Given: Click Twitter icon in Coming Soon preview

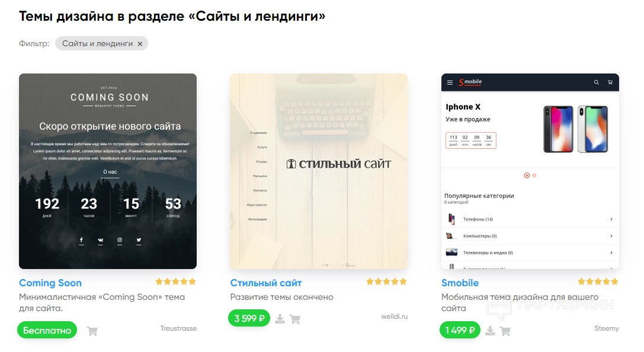Looking at the screenshot, I should 139,240.
